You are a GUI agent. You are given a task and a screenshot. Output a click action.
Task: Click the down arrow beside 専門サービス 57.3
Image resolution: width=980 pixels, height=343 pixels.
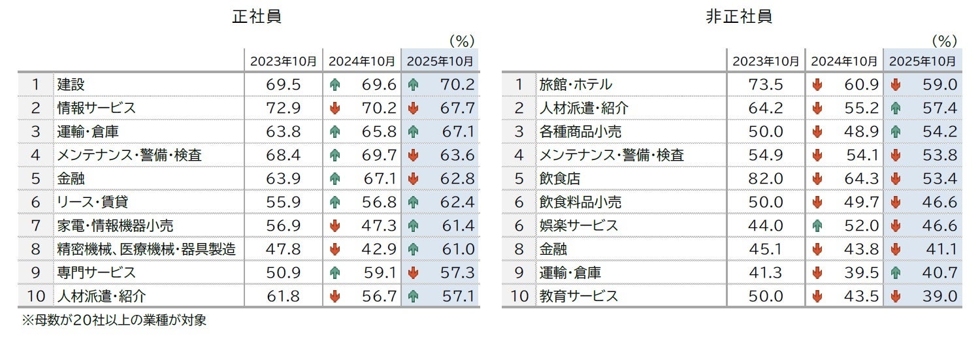[x=413, y=272]
